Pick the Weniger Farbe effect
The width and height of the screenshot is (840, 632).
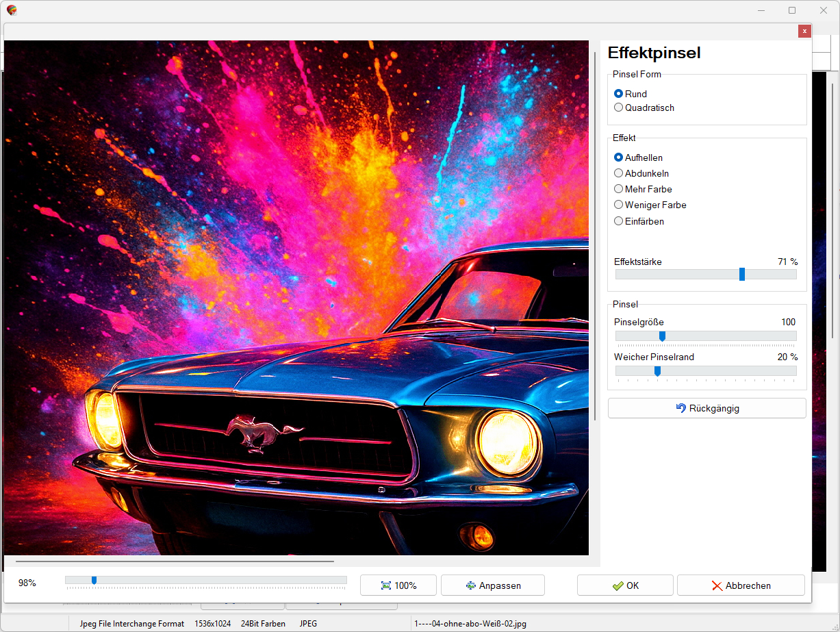point(619,205)
